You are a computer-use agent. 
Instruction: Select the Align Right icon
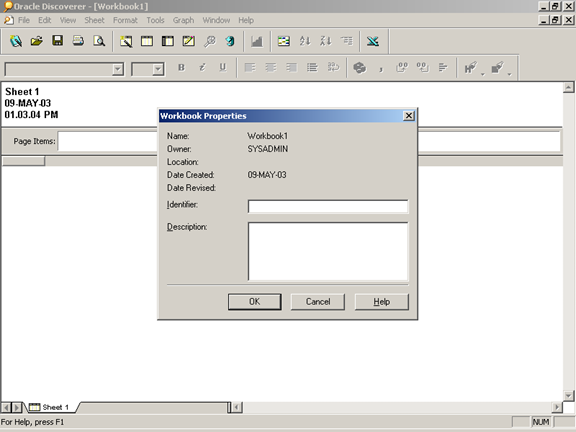(x=292, y=68)
